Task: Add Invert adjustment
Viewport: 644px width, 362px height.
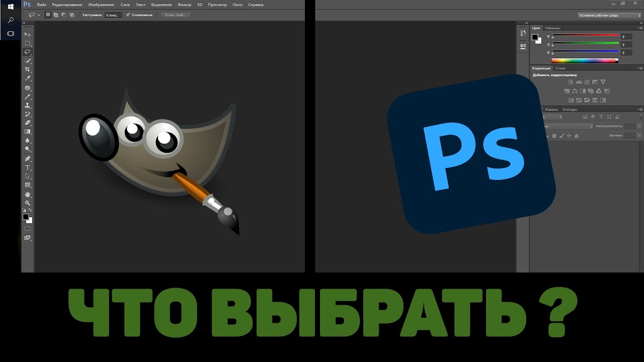Action: 571,100
